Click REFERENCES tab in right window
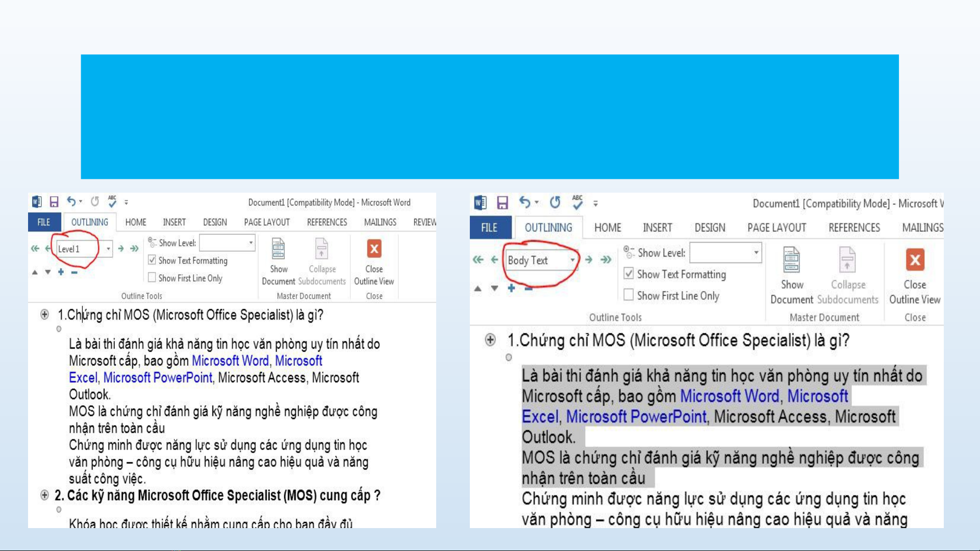 tap(854, 228)
